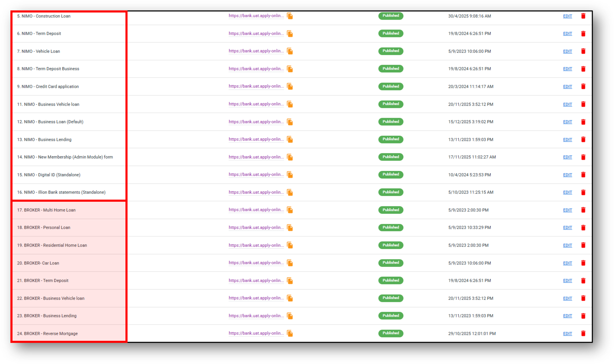This screenshot has width=614, height=364.
Task: Trash the BROKER - Business Lending entry
Action: point(583,316)
